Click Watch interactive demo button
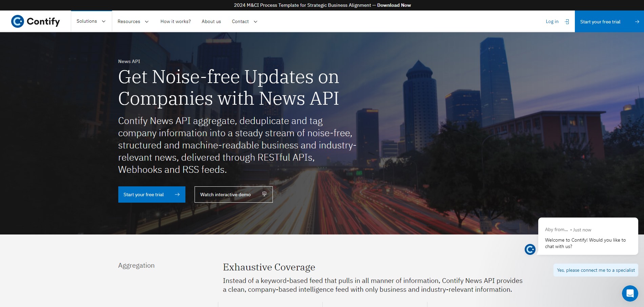The width and height of the screenshot is (644, 307). point(234,195)
